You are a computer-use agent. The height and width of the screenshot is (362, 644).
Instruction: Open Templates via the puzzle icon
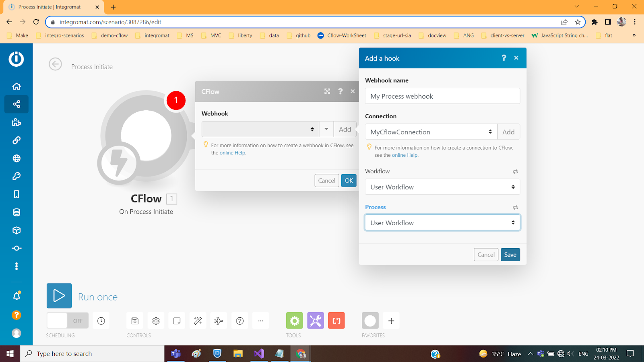[17, 122]
